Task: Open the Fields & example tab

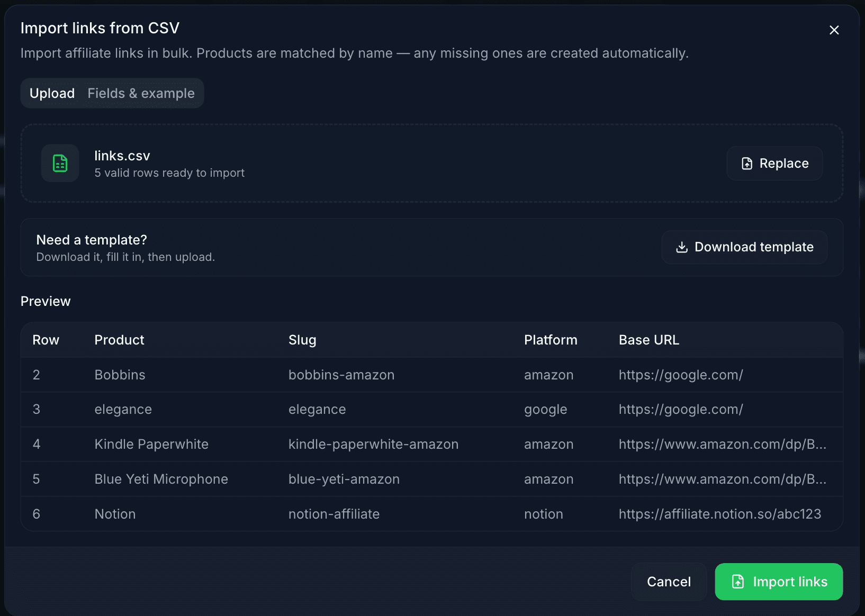Action: pyautogui.click(x=141, y=93)
